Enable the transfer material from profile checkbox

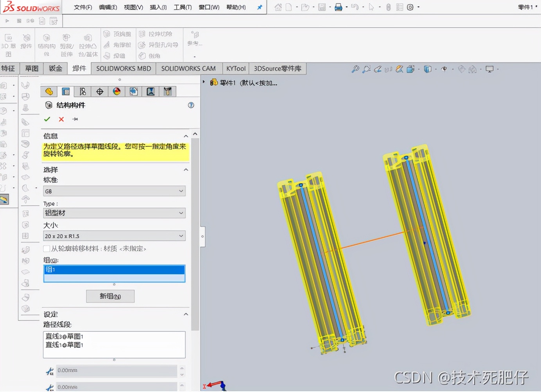point(46,248)
